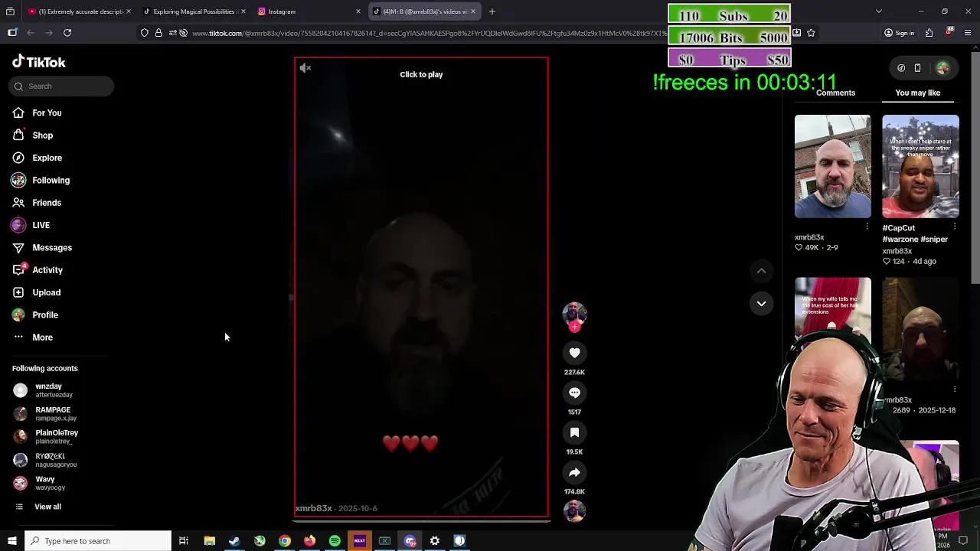980x551 pixels.
Task: Open Chrome from taskbar
Action: 284,541
